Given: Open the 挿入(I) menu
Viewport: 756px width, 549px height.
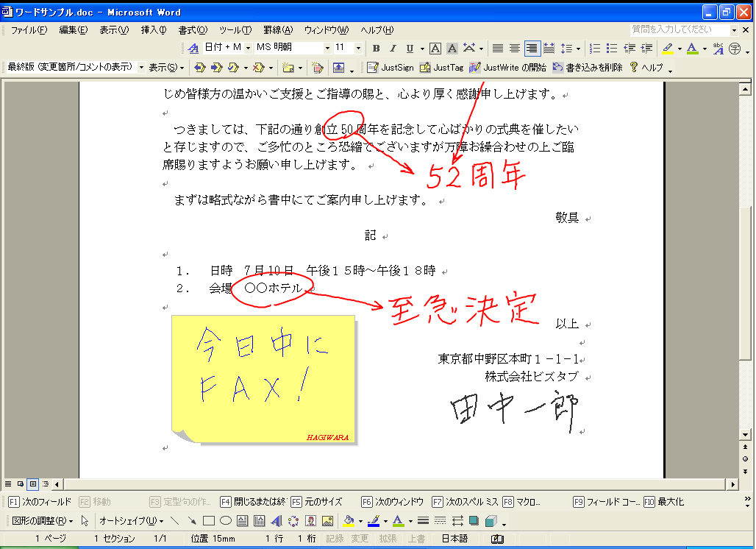Looking at the screenshot, I should pos(153,30).
